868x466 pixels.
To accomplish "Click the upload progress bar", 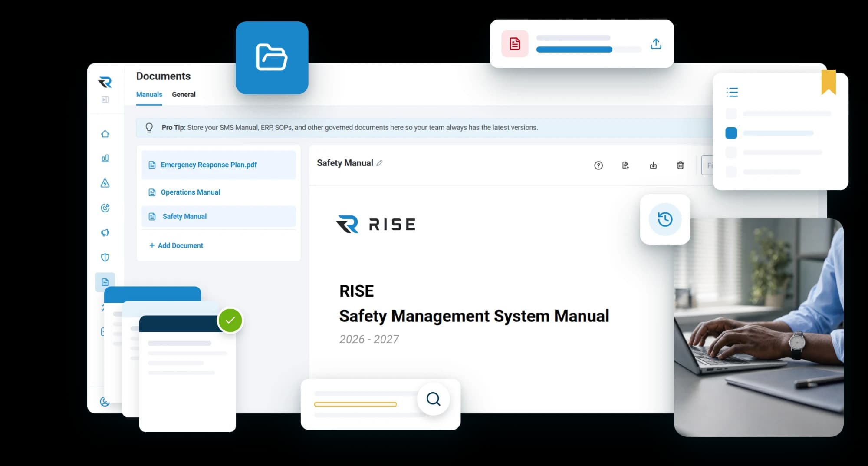I will [589, 50].
